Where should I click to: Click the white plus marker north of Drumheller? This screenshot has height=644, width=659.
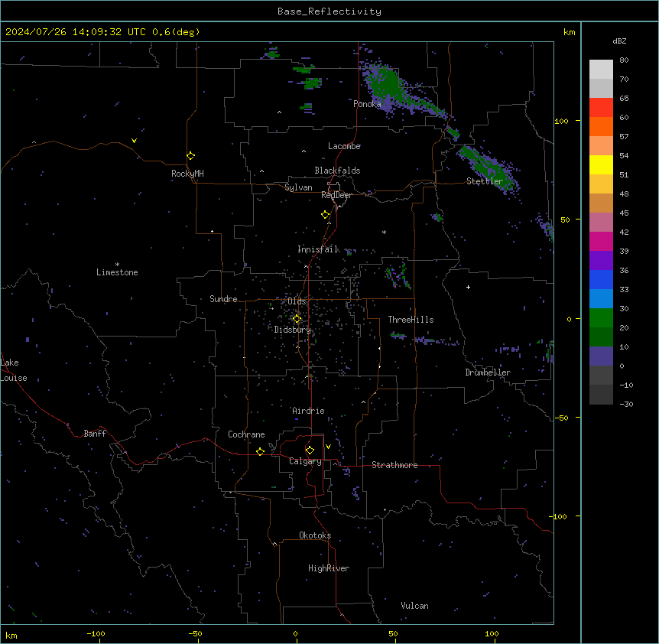[x=468, y=287]
